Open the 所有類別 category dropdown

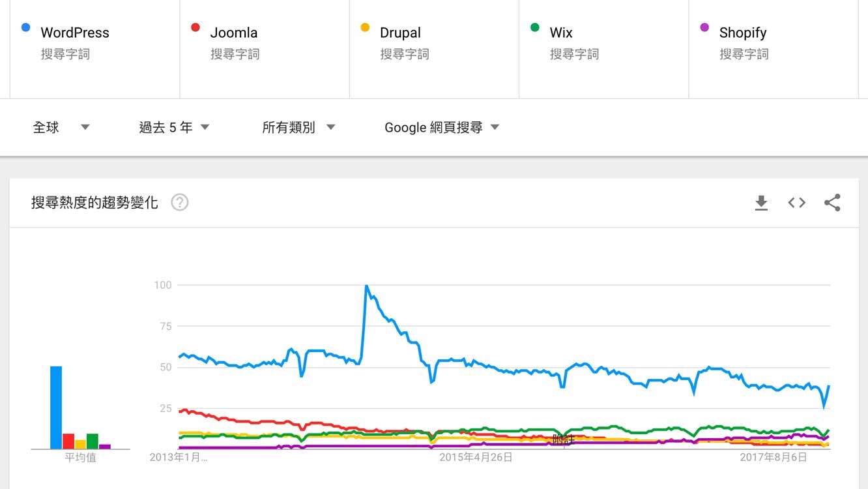pos(298,127)
